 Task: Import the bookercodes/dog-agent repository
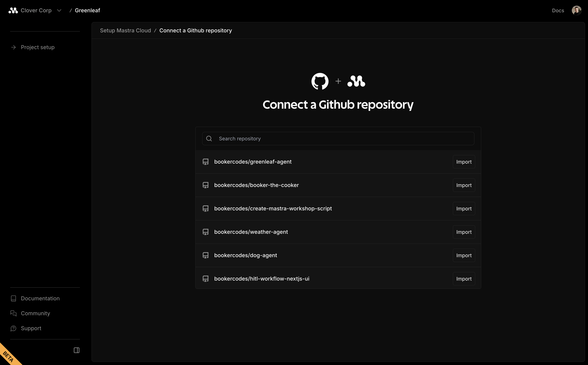point(464,255)
